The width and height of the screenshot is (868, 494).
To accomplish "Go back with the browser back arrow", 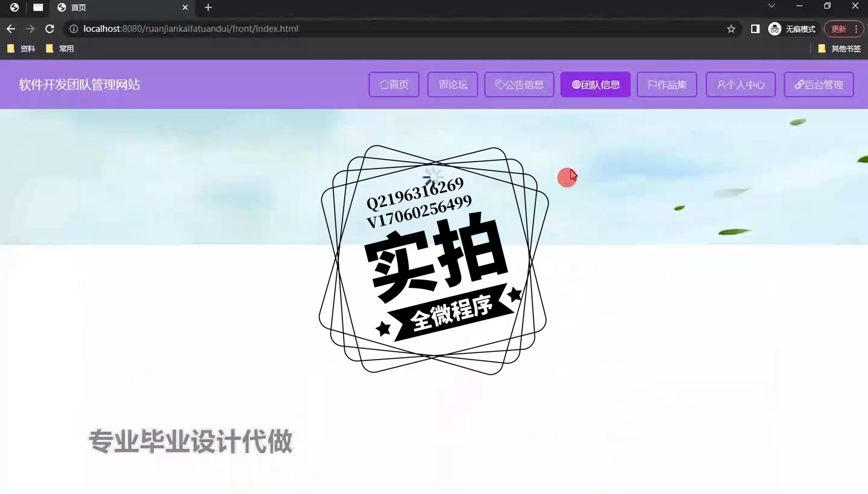I will (x=11, y=29).
